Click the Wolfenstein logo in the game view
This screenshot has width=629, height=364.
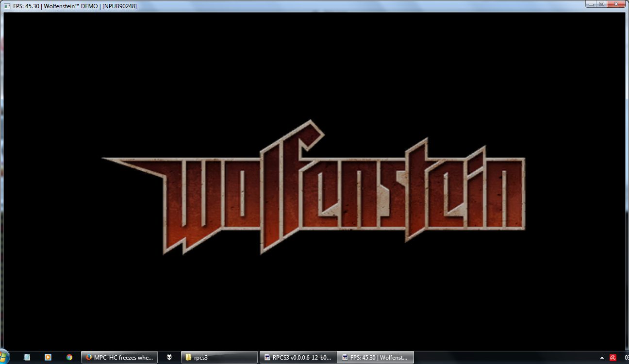pyautogui.click(x=314, y=188)
